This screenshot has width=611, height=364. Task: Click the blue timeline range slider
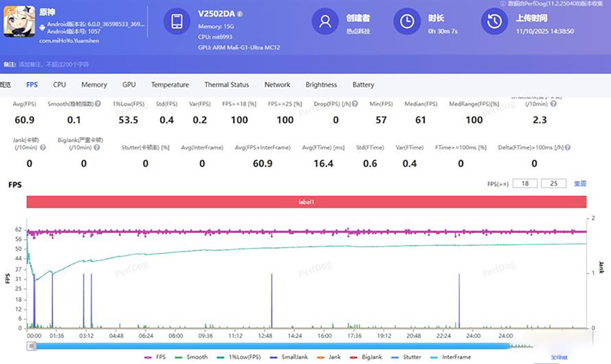269,346
